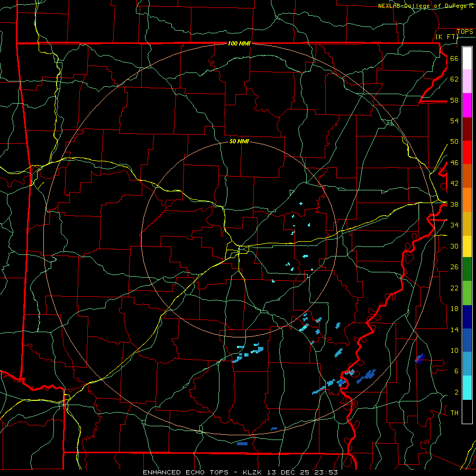The width and height of the screenshot is (476, 476).
Task: Click the '50 NMI' range ring label
Action: (x=239, y=141)
